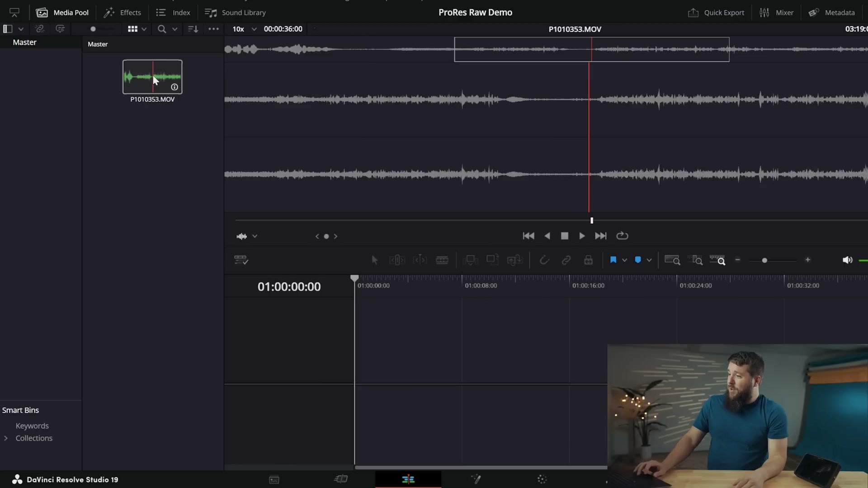Image resolution: width=868 pixels, height=488 pixels.
Task: Open the Mixer panel
Action: (x=776, y=13)
